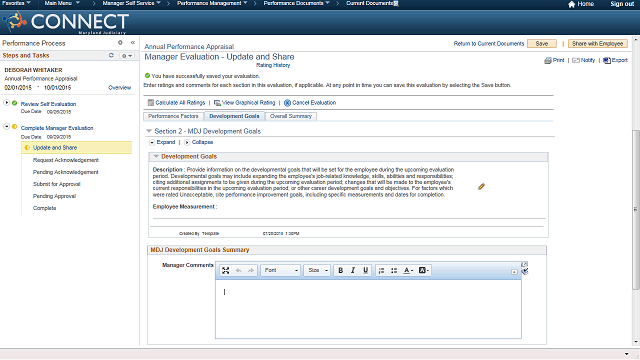
Task: Switch to the Overall Summary tab
Action: click(291, 116)
